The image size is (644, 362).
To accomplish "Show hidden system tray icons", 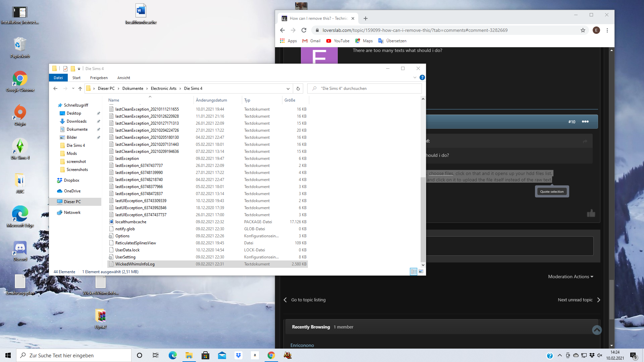I will coord(559,355).
